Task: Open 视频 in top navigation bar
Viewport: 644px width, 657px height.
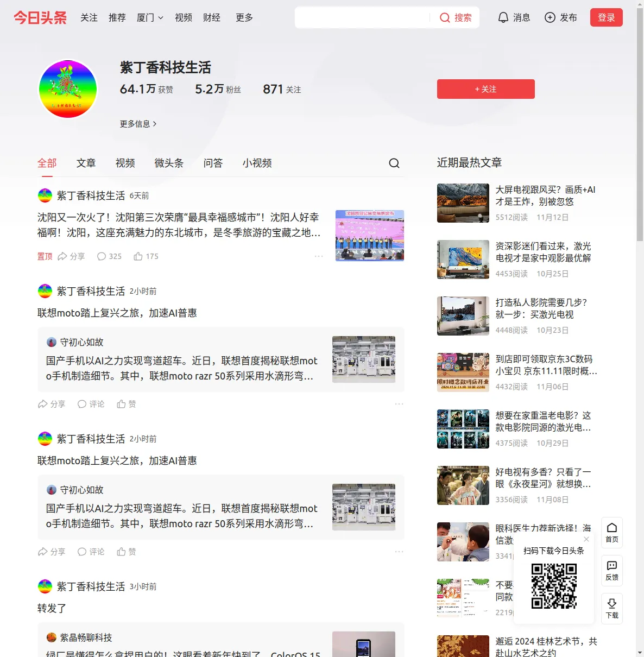Action: click(184, 17)
